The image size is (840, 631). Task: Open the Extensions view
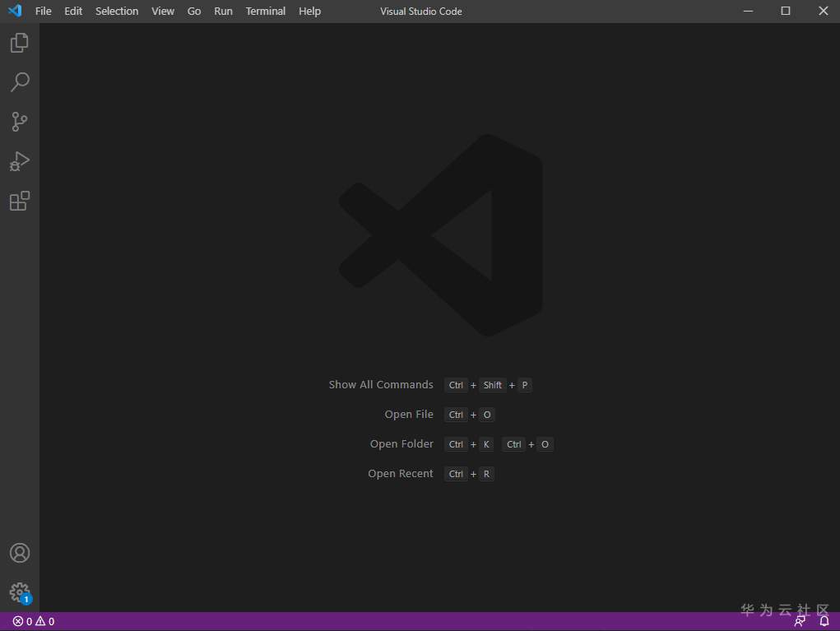click(x=19, y=201)
